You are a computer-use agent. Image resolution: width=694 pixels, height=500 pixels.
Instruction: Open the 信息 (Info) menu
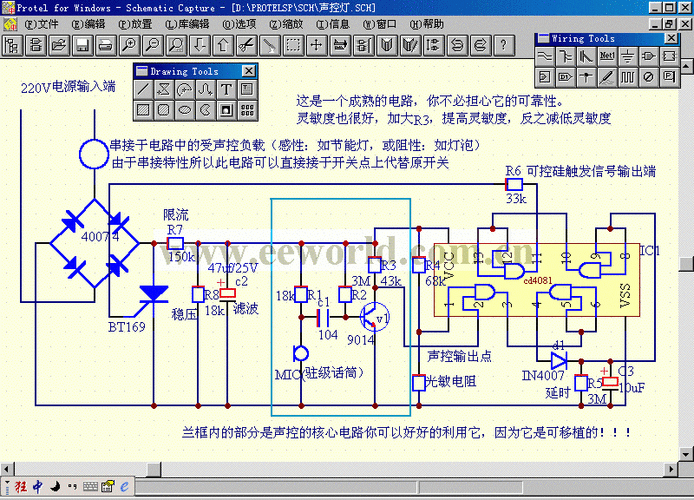click(332, 24)
